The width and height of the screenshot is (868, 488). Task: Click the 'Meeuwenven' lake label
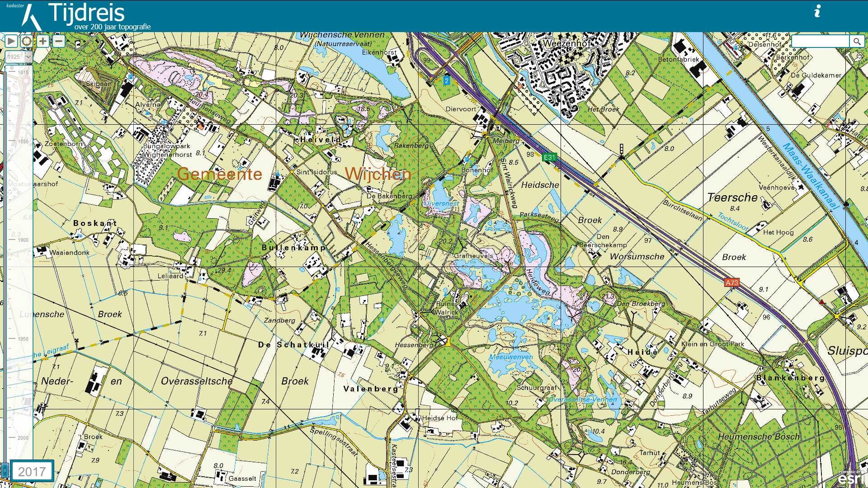tap(511, 357)
